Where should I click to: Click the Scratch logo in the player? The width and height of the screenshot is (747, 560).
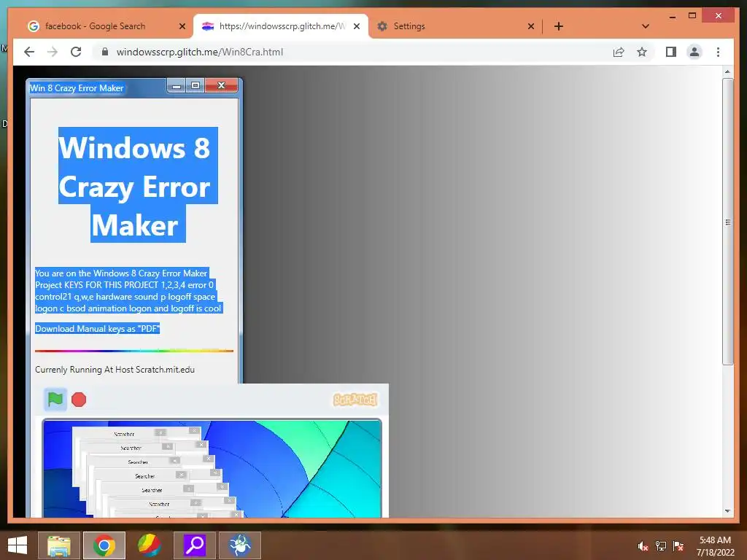click(355, 400)
